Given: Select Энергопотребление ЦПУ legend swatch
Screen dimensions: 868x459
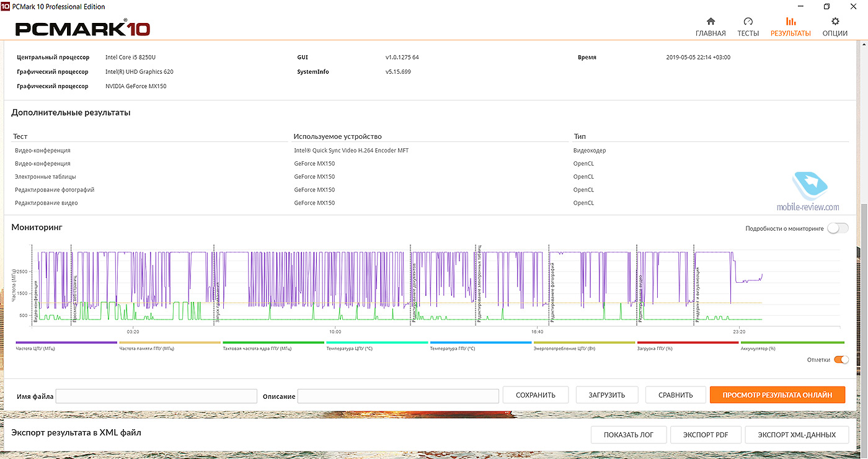Looking at the screenshot, I should [x=584, y=342].
